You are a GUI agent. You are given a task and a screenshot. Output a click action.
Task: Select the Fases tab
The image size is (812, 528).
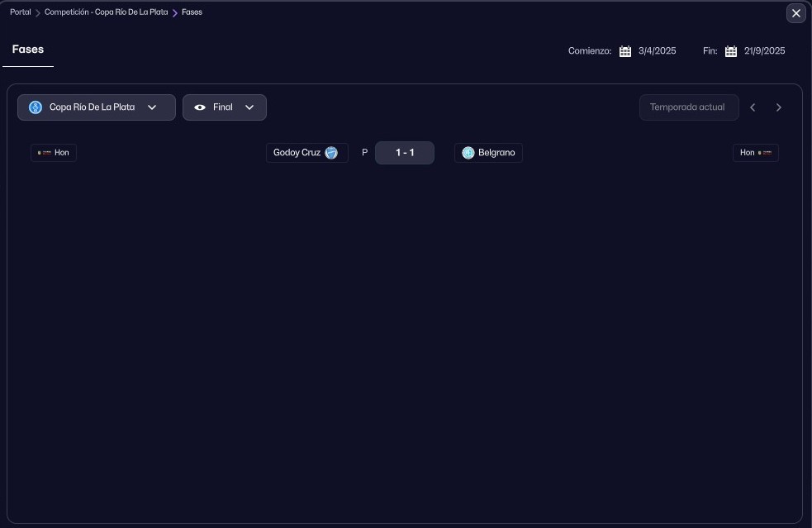point(28,50)
